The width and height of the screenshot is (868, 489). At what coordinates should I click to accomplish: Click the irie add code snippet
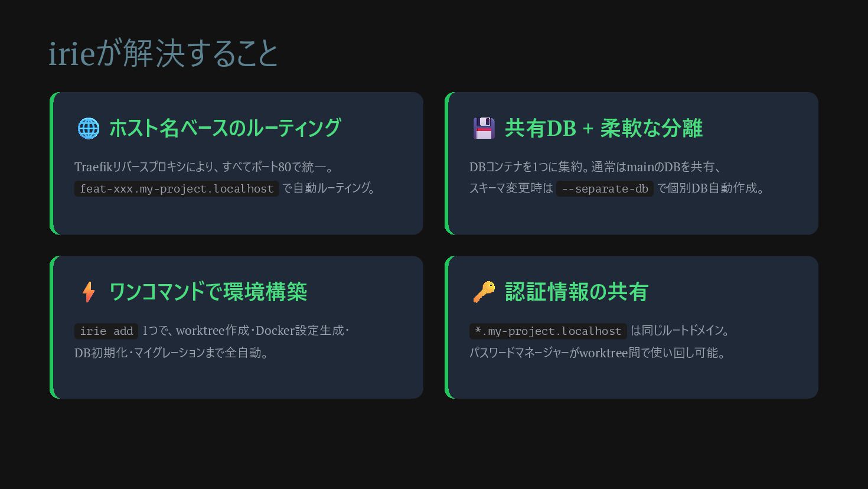(x=106, y=331)
